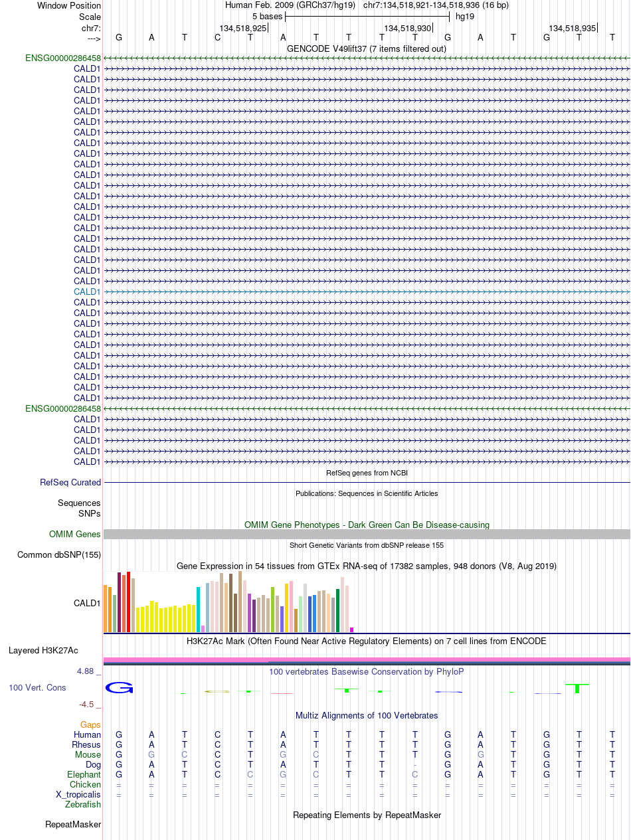Viewport: 631px width, 840px height.
Task: Open the OMIM Genes track label
Action: 75,535
